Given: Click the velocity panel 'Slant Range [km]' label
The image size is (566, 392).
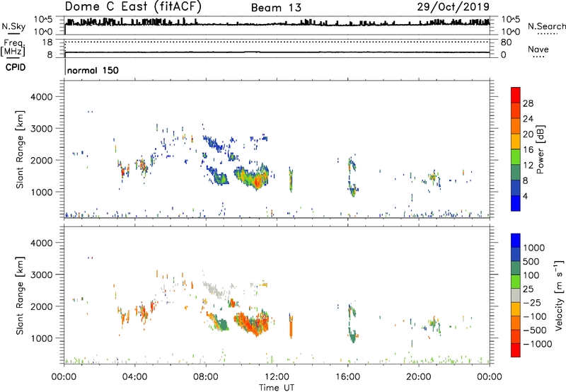Looking at the screenshot, I should 20,295.
